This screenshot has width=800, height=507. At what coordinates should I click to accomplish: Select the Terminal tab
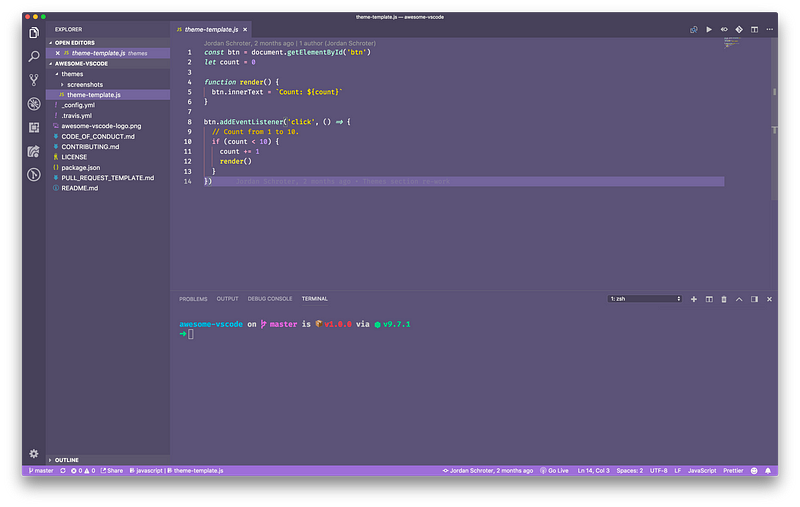pos(314,299)
